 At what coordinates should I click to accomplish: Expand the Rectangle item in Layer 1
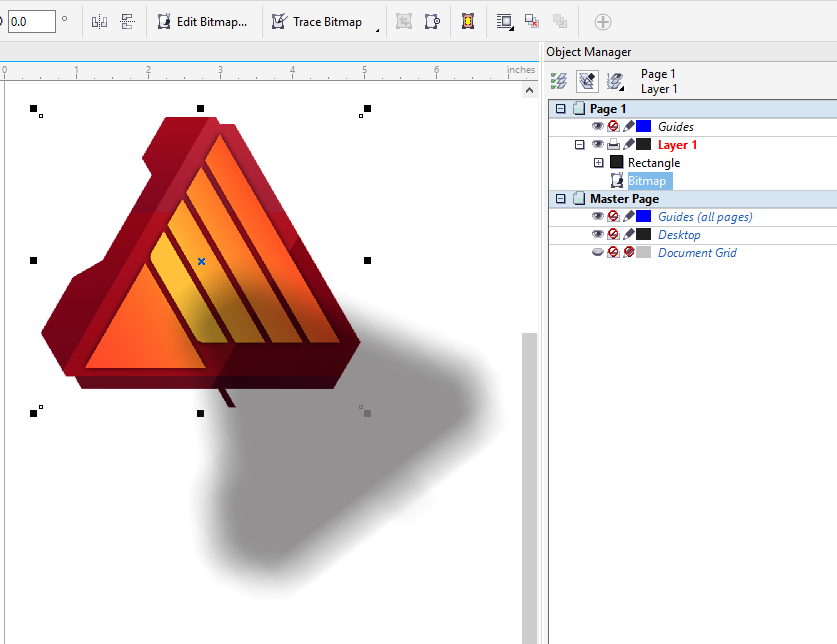(x=598, y=162)
